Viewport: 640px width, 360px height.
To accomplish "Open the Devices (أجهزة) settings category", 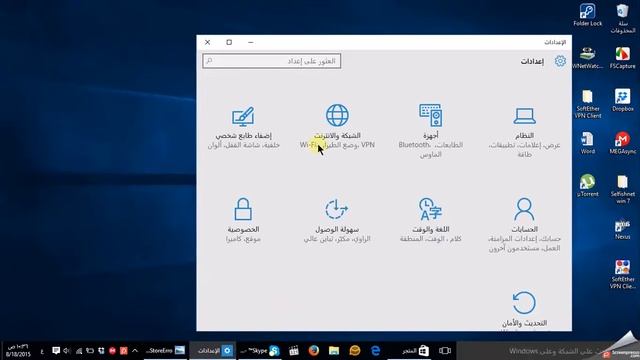I will coord(431,131).
